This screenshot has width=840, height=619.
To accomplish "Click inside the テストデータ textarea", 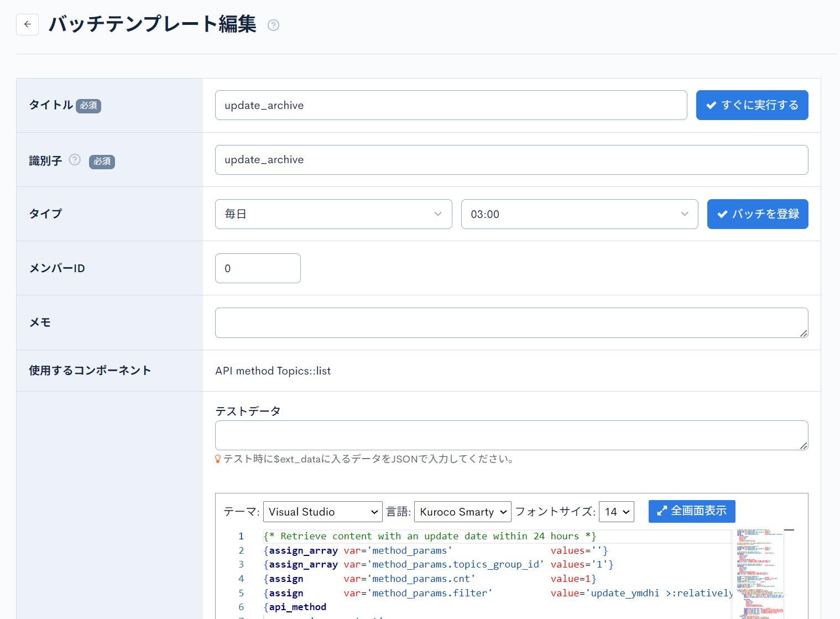I will click(x=512, y=435).
